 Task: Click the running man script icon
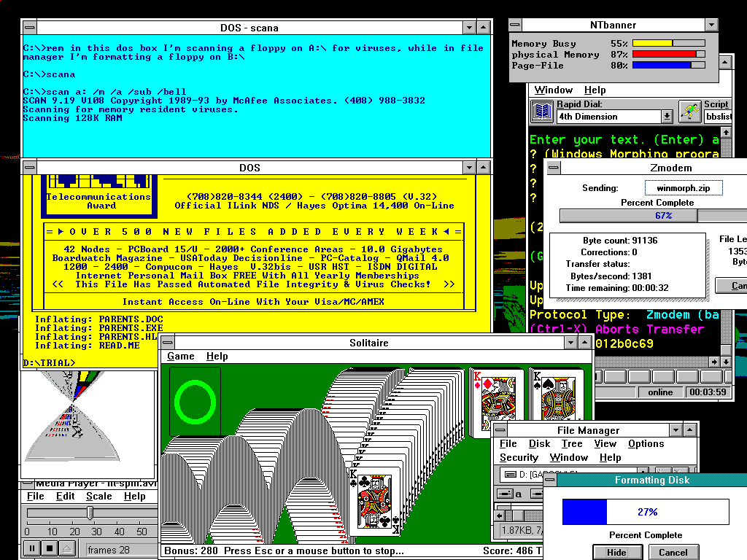tap(689, 112)
